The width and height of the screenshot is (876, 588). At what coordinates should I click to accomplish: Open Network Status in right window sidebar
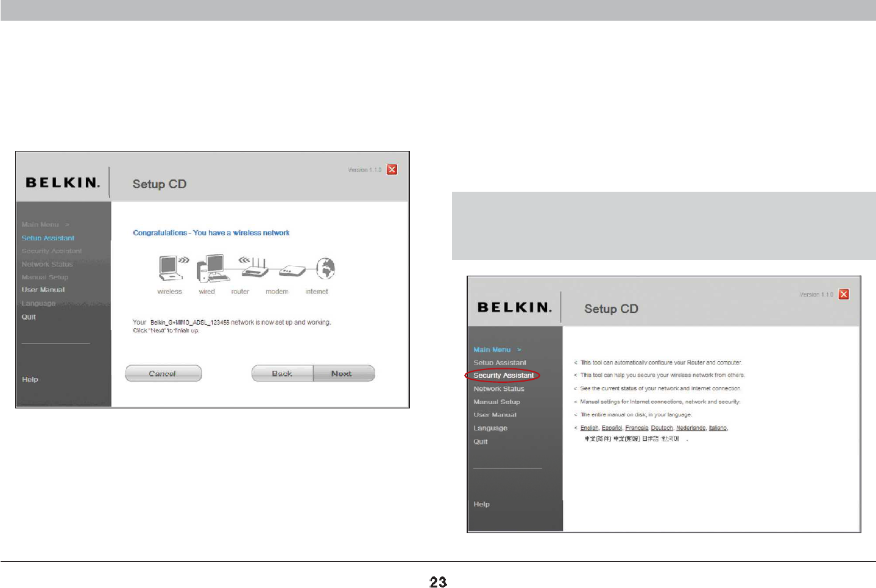(499, 389)
